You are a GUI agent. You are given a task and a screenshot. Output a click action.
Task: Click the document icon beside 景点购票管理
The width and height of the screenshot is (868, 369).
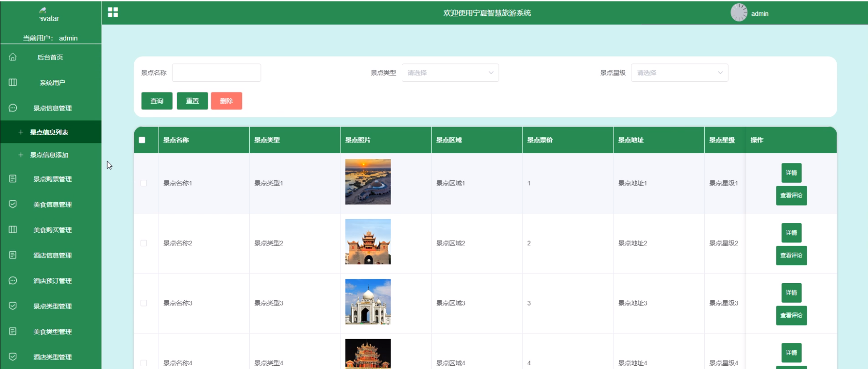click(x=13, y=178)
